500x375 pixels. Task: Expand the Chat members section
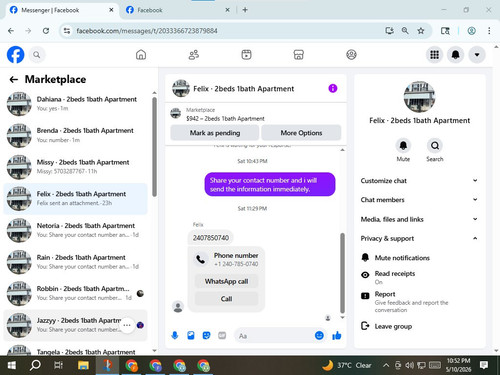click(419, 200)
